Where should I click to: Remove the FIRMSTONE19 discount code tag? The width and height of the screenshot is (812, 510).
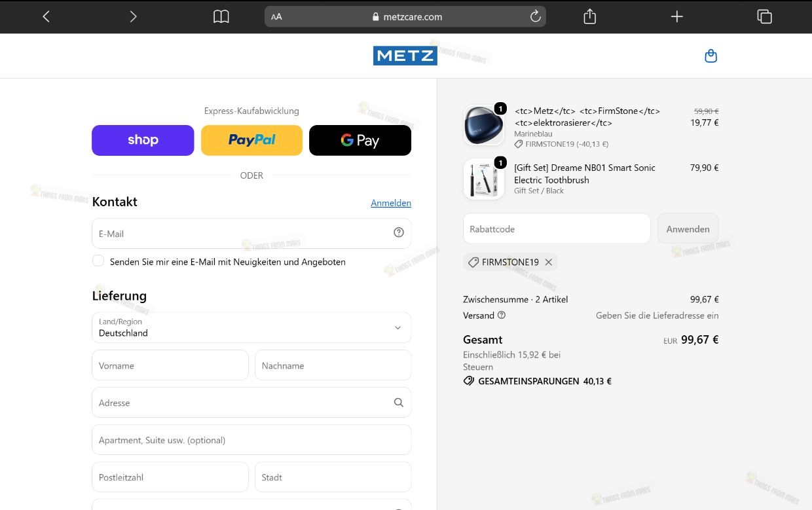[x=549, y=262]
